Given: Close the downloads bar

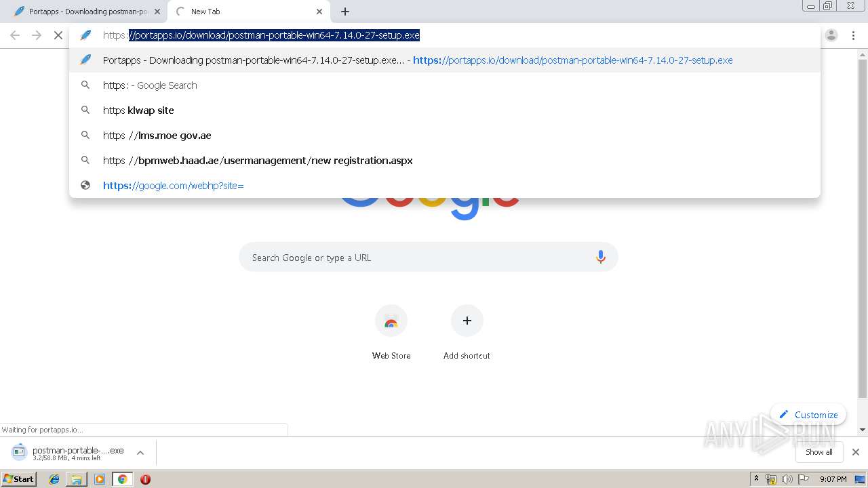Looking at the screenshot, I should click(856, 452).
